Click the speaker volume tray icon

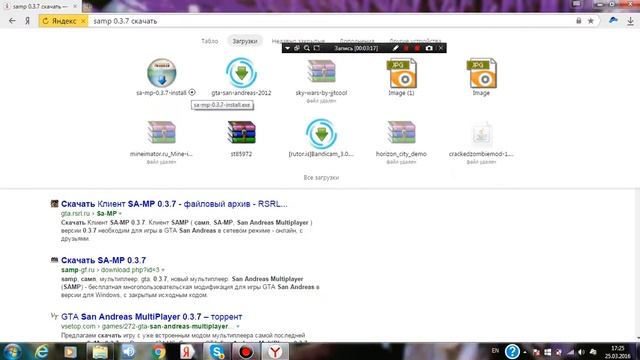coord(581,352)
